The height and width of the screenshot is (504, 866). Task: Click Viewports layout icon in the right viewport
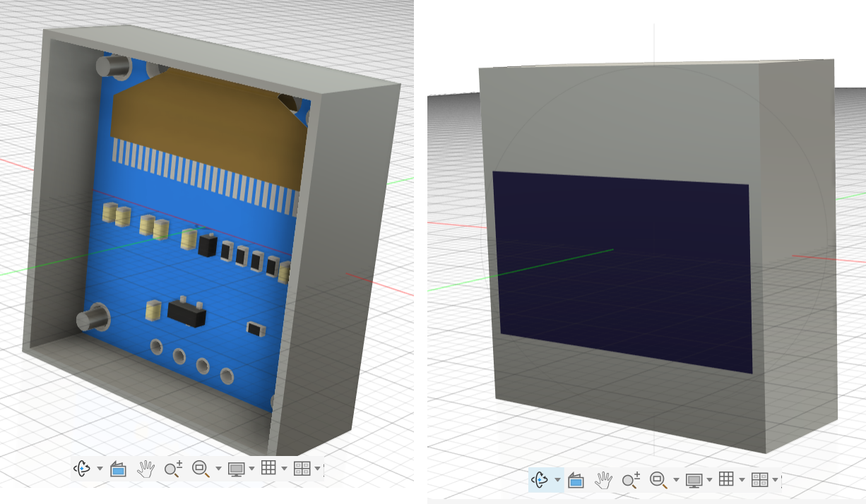point(759,481)
